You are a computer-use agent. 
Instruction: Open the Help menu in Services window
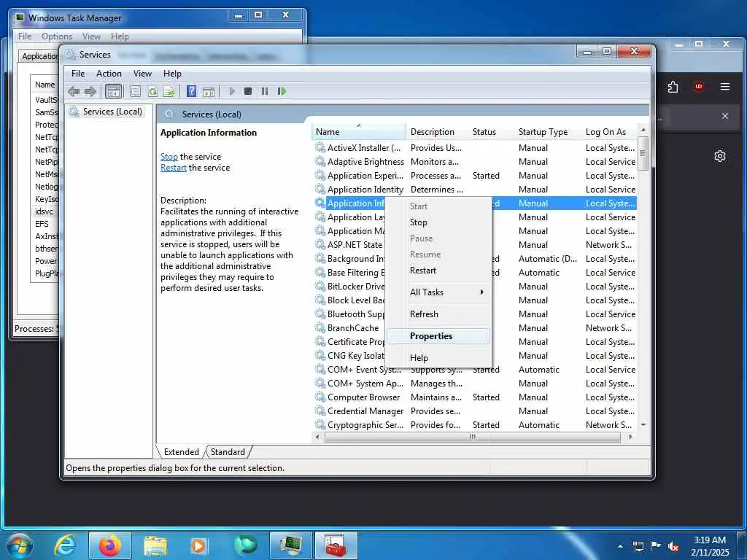pos(172,74)
